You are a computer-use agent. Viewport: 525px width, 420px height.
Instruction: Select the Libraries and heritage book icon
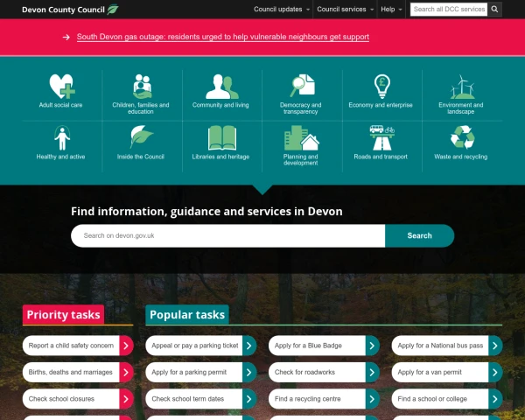coord(222,137)
